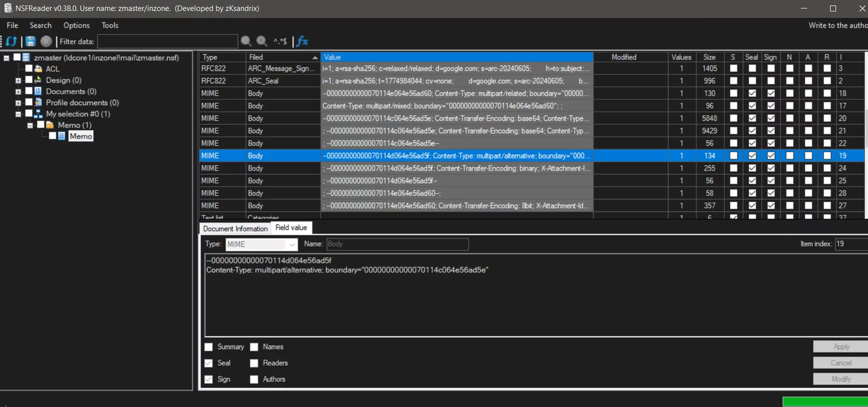Click into the Filter data input field

point(167,41)
